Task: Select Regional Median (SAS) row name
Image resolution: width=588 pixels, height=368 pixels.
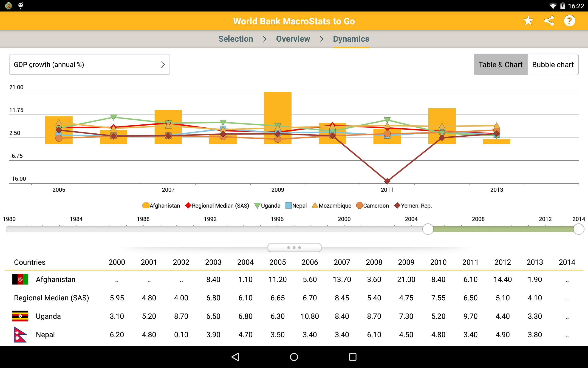Action: (x=51, y=298)
